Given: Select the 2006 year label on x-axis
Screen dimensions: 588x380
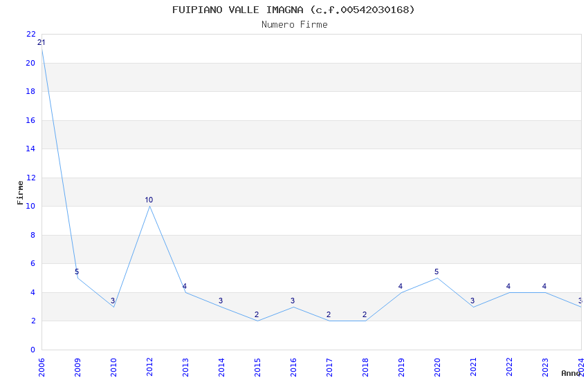Looking at the screenshot, I should (x=42, y=368).
